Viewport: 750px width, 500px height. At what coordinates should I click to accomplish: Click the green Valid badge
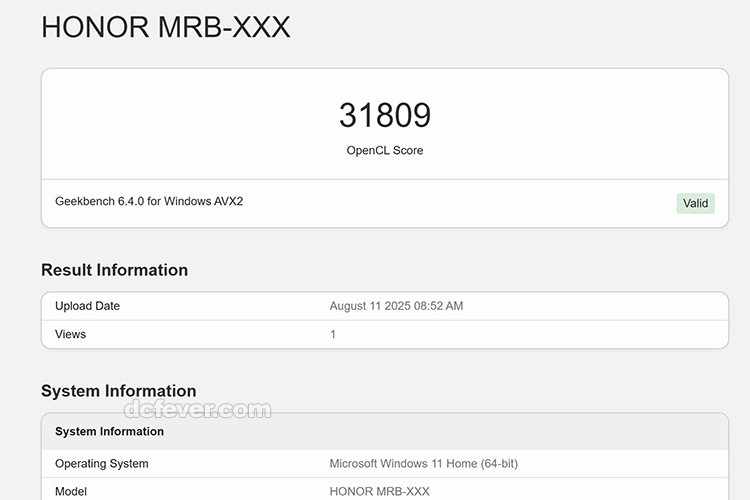tap(695, 203)
